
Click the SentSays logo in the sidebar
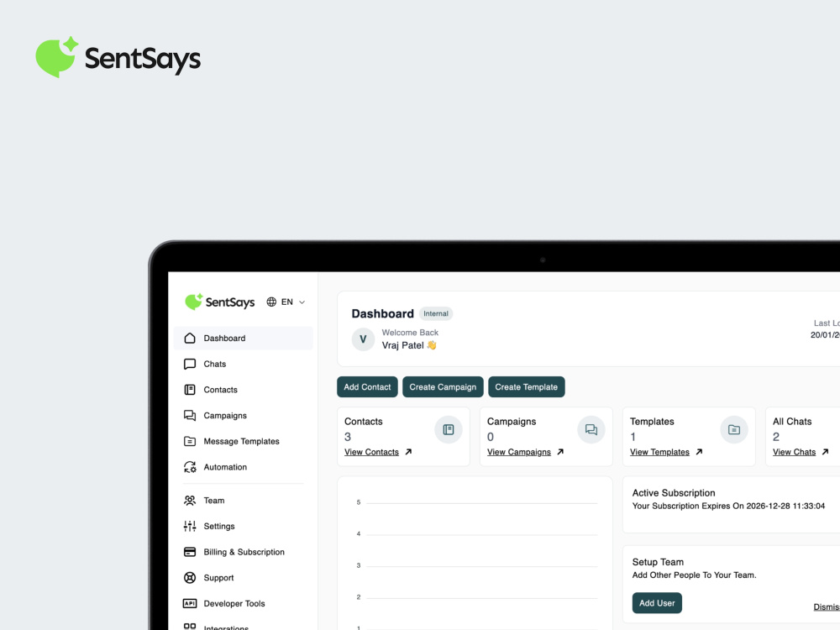click(x=219, y=302)
